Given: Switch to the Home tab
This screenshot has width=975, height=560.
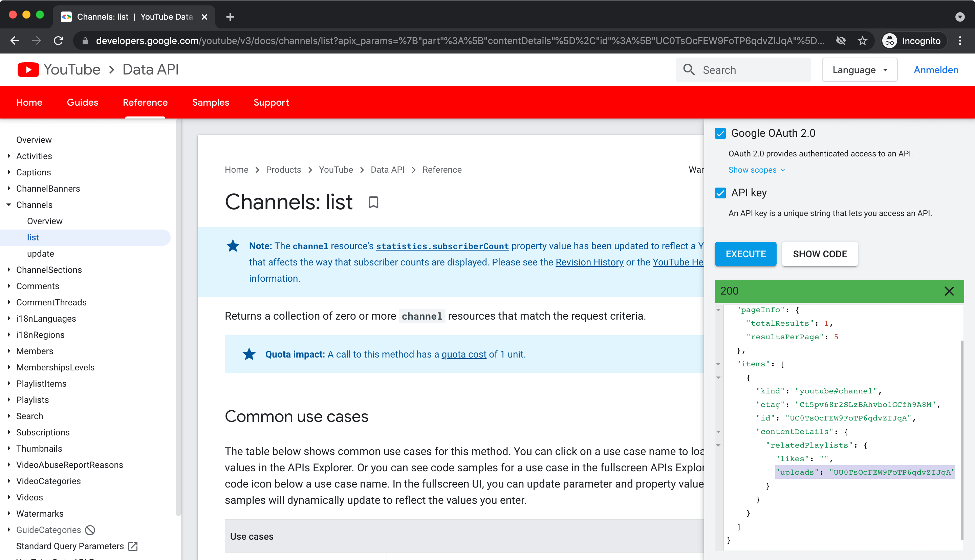Looking at the screenshot, I should (29, 102).
